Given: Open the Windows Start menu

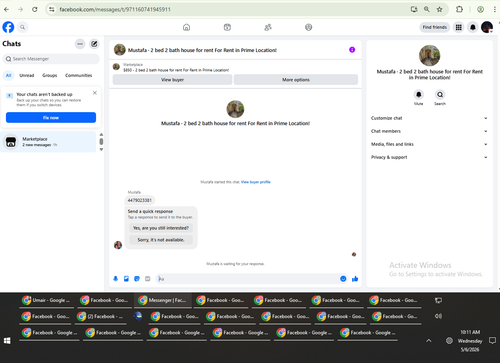Looking at the screenshot, I should coord(7,341).
